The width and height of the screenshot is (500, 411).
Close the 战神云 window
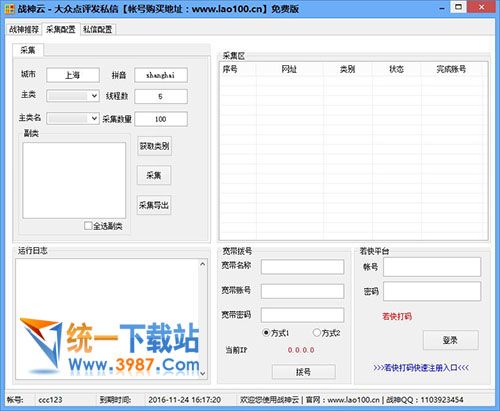point(481,7)
